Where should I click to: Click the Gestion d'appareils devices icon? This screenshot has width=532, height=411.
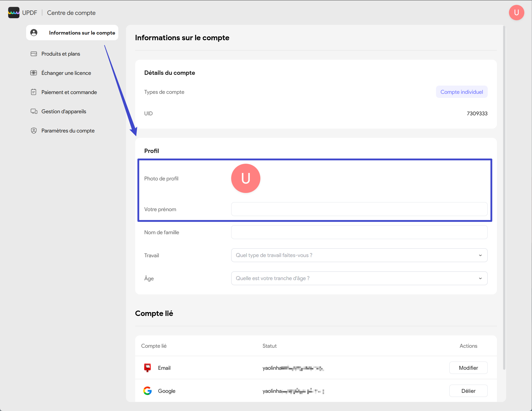(x=34, y=111)
